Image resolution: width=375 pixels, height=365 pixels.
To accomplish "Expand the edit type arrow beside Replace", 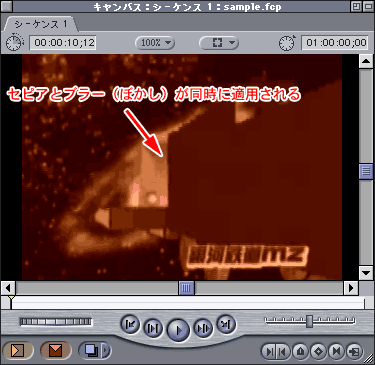I will pos(106,350).
